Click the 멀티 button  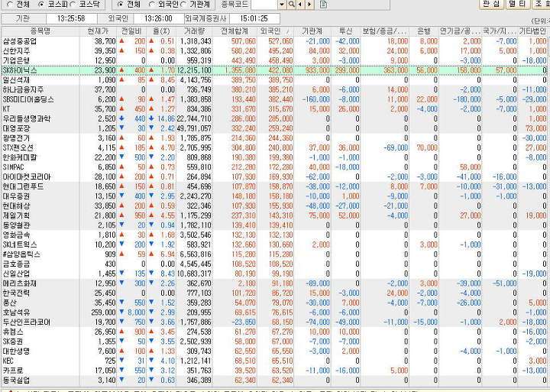tap(517, 4)
